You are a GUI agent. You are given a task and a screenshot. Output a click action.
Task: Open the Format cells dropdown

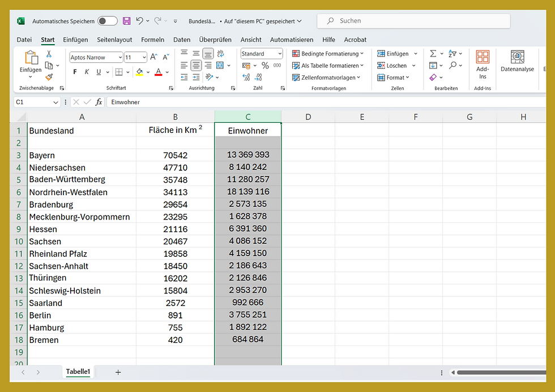[393, 77]
